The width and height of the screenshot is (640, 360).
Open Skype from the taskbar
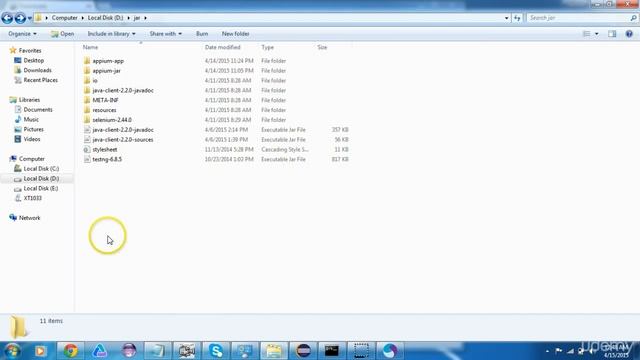tap(216, 351)
